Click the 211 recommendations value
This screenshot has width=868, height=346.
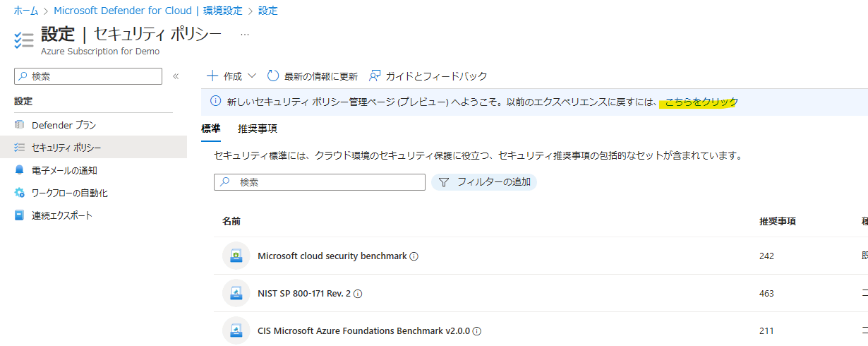pos(766,330)
